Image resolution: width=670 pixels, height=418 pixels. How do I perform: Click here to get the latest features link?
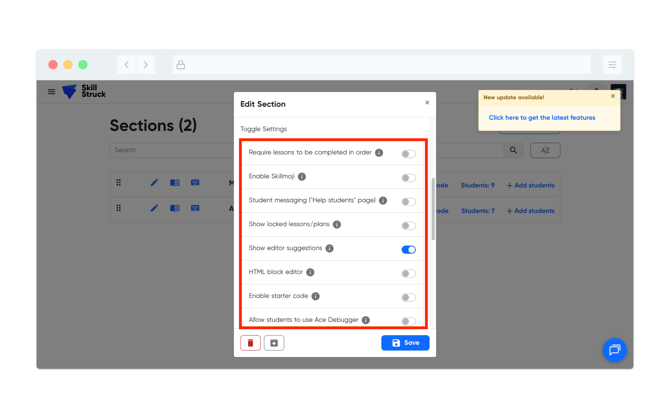point(541,118)
